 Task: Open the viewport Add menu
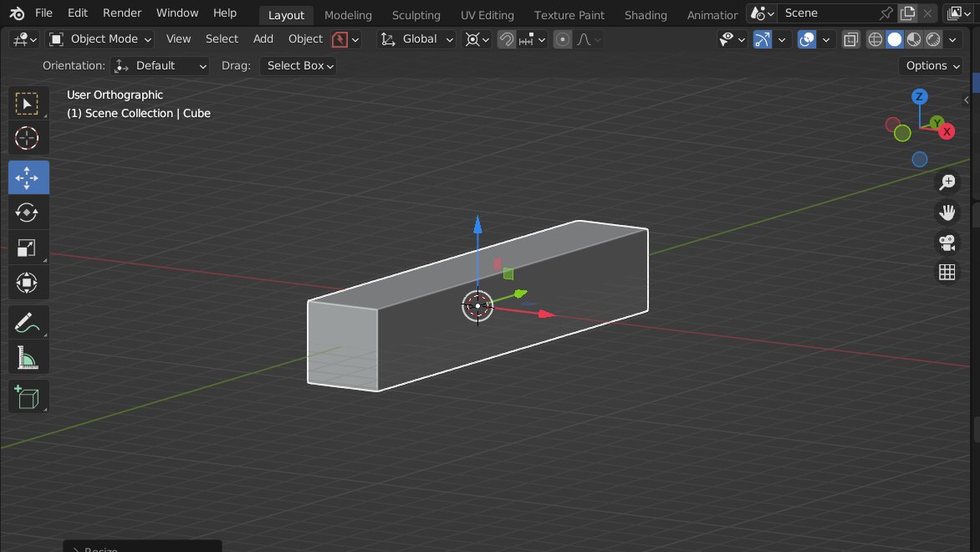(263, 39)
